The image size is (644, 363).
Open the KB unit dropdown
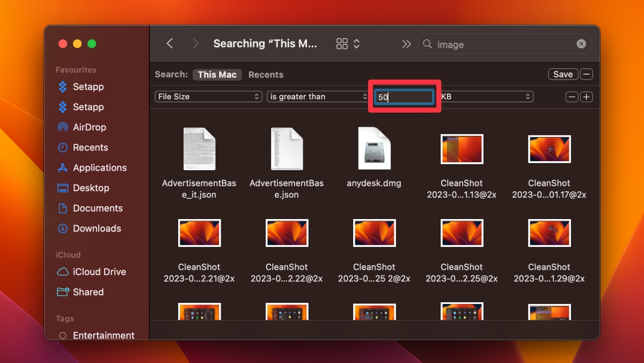coord(486,97)
